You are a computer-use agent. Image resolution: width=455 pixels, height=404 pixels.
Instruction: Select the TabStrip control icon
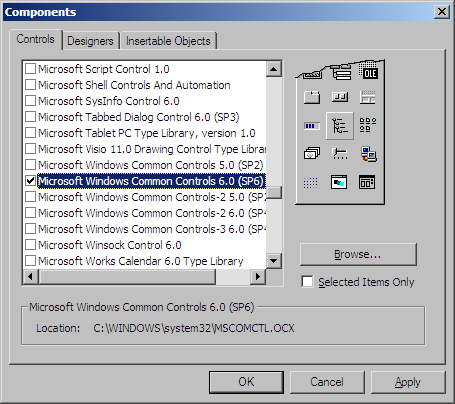pos(312,97)
